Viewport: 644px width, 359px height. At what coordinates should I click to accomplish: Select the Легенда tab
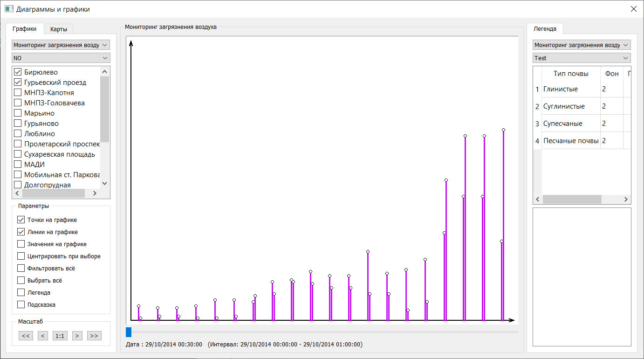coord(545,28)
